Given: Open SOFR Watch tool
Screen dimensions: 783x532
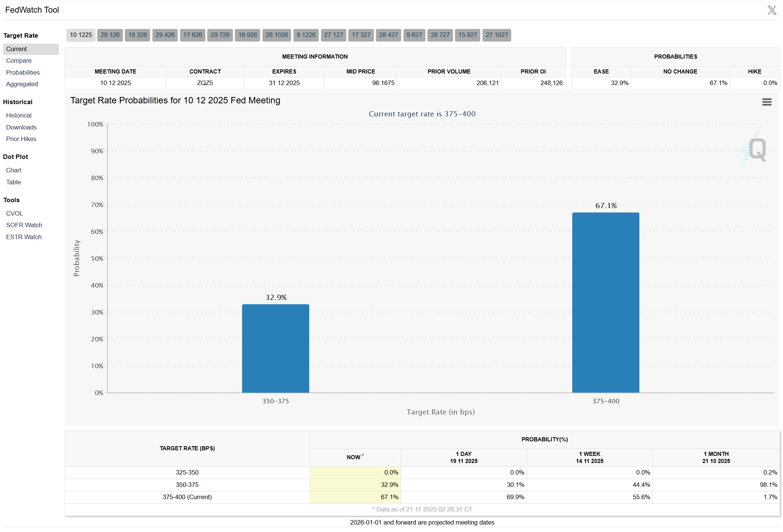Looking at the screenshot, I should [24, 225].
